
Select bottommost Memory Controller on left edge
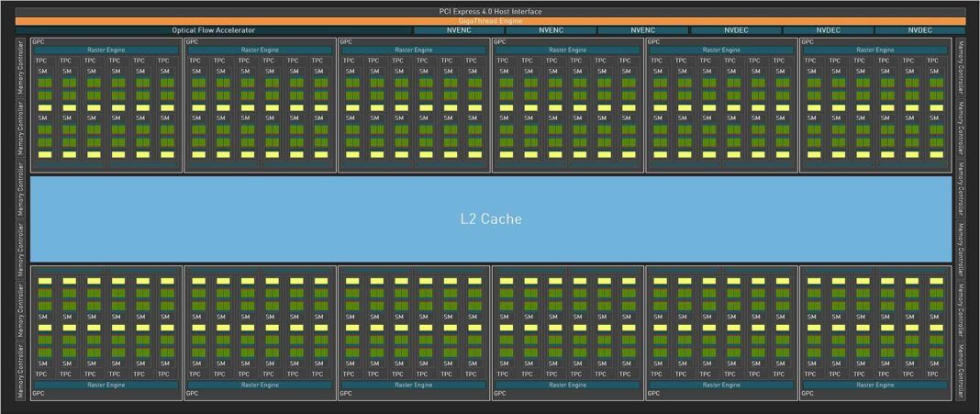point(21,370)
